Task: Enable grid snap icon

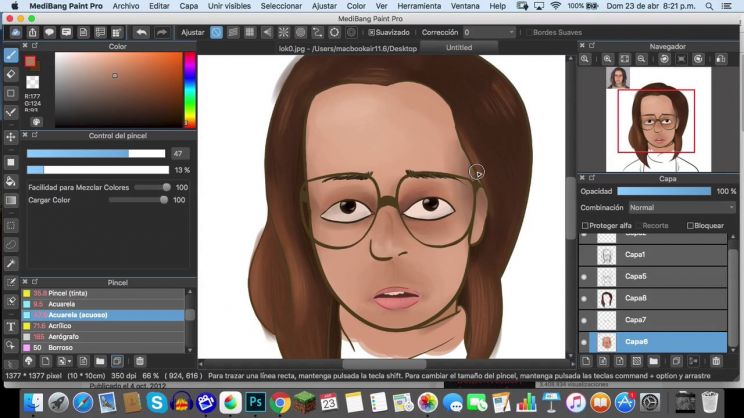Action: 250,32
